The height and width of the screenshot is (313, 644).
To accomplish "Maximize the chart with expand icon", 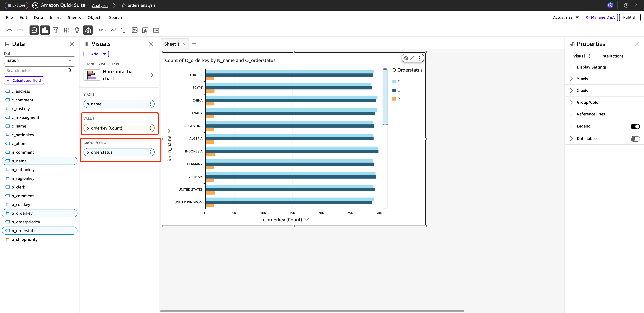I will click(412, 58).
